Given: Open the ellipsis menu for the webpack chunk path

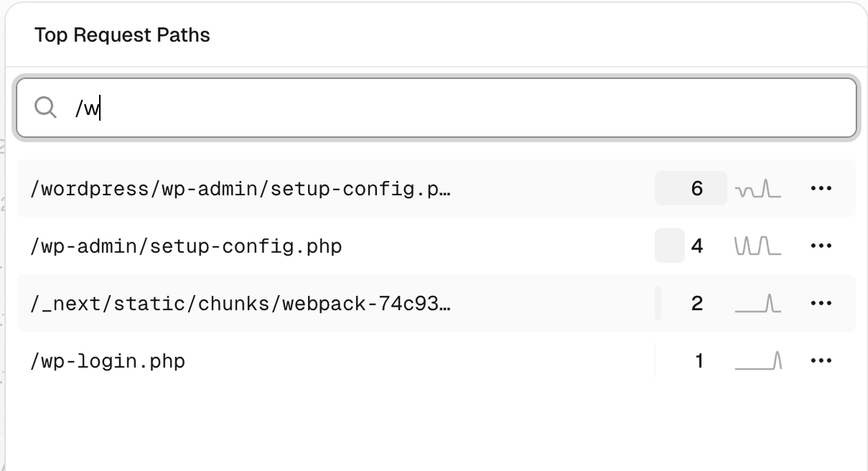Looking at the screenshot, I should pos(821,303).
